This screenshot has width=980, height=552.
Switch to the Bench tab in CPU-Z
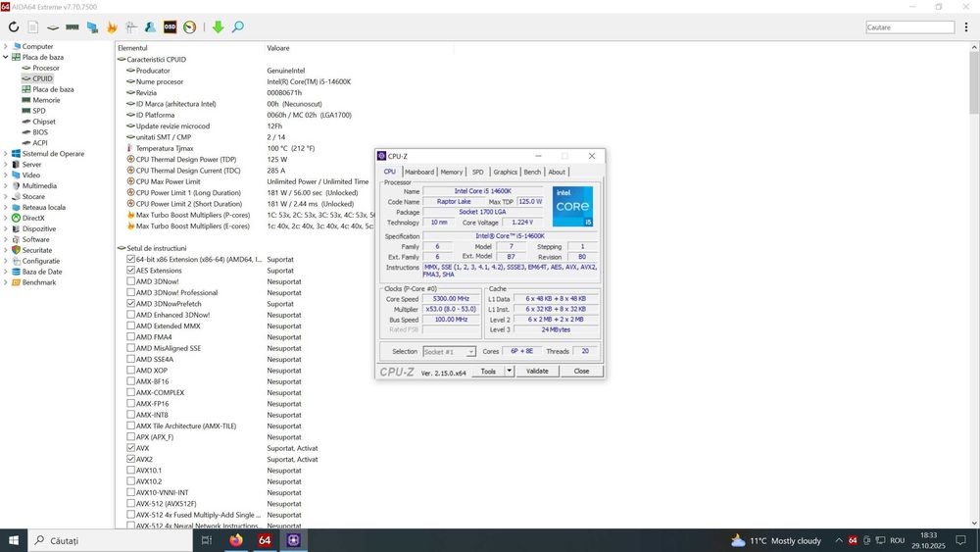pyautogui.click(x=532, y=172)
